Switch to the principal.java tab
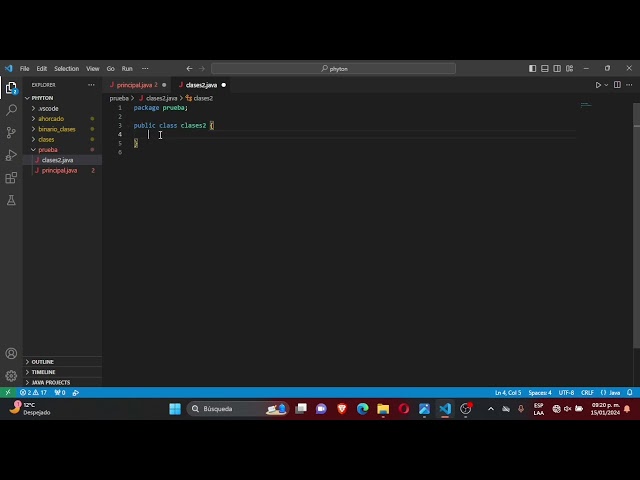 (137, 85)
